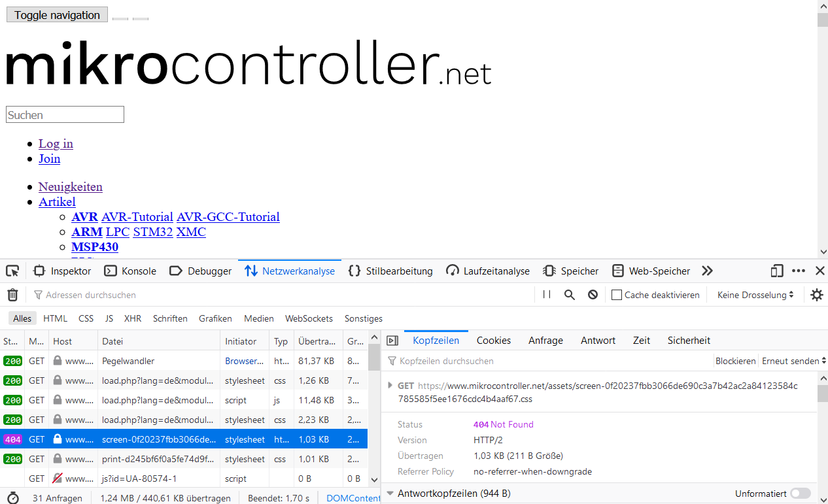
Task: Sort by Datei column header
Action: 159,341
